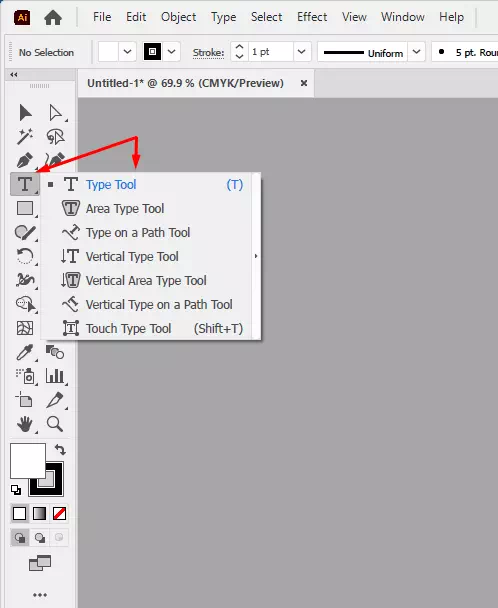Collapse the toolbar double arrows

[x=14, y=74]
